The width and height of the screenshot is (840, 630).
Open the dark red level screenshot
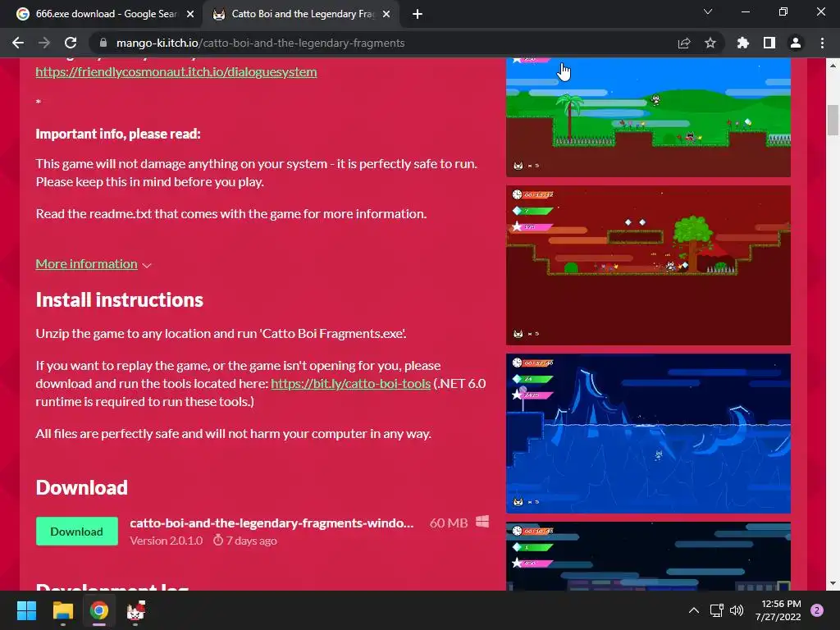click(648, 265)
